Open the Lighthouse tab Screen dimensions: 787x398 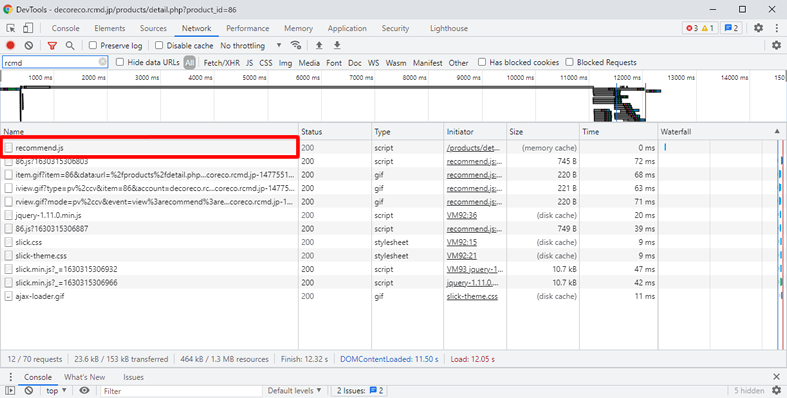pyautogui.click(x=449, y=28)
